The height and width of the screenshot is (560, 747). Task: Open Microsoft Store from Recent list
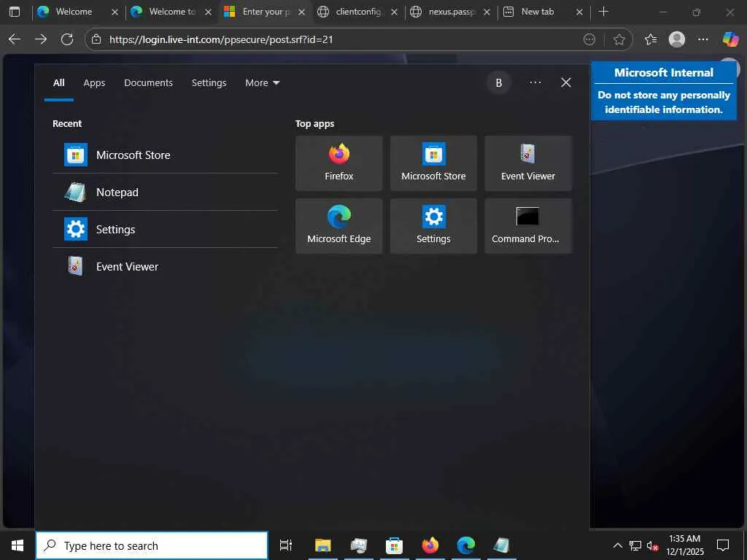[166, 155]
